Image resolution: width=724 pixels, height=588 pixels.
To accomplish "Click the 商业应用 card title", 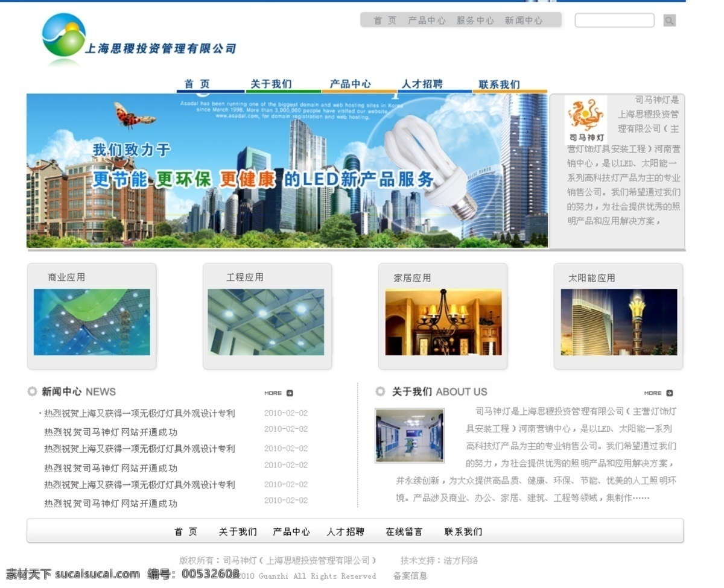I will pyautogui.click(x=66, y=277).
